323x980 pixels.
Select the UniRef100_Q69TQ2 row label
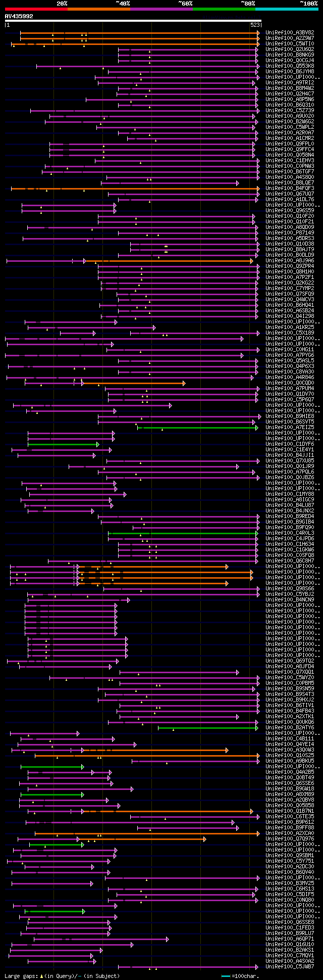290,661
